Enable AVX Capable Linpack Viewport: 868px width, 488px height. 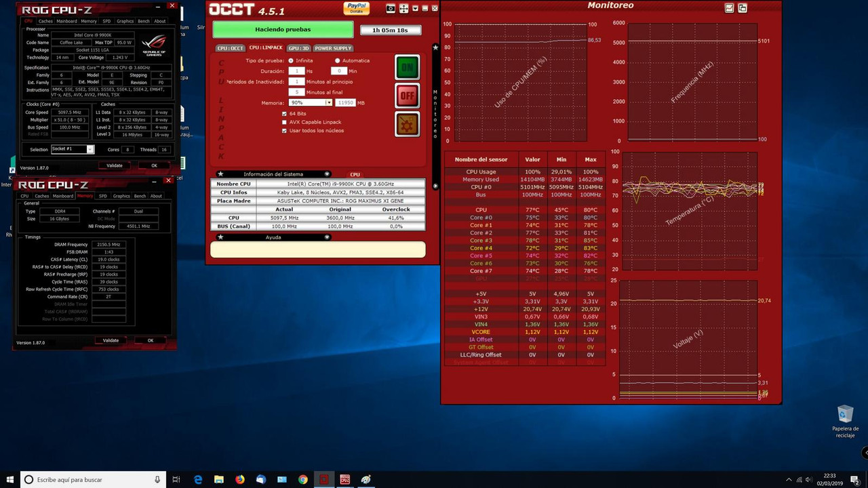[x=285, y=122]
